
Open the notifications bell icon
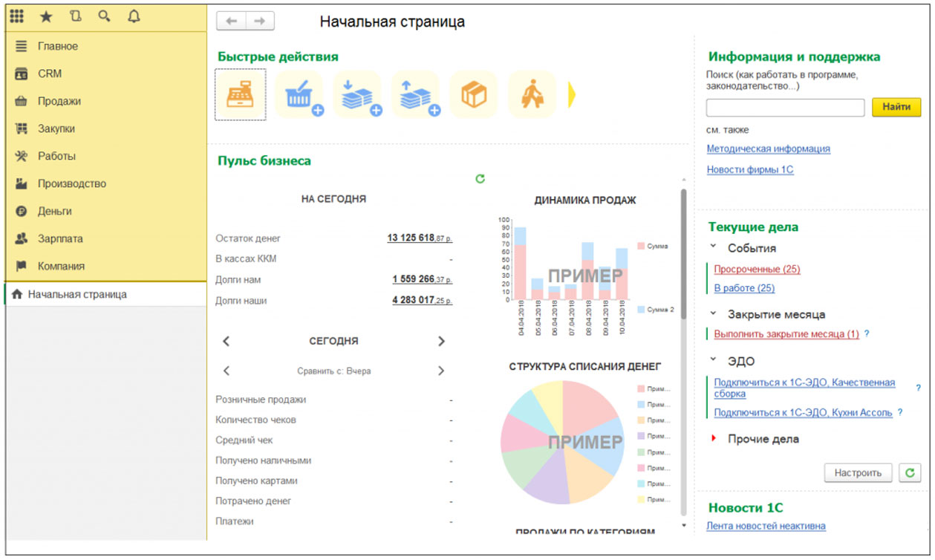pyautogui.click(x=133, y=16)
